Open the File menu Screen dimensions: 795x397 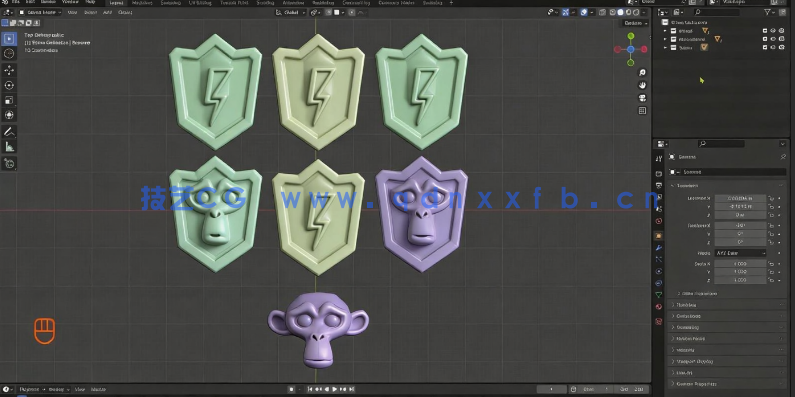click(16, 3)
